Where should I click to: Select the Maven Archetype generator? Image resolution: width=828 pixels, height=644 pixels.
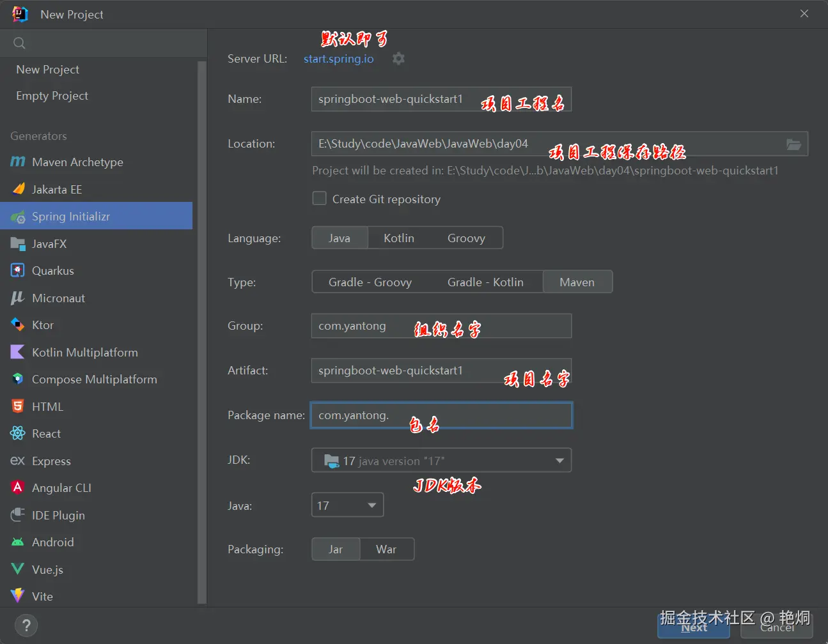click(97, 162)
